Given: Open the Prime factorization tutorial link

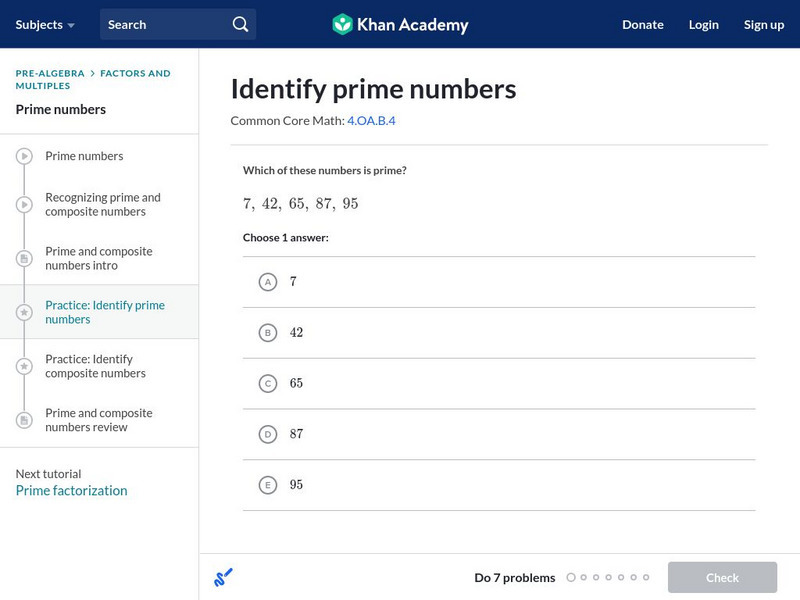Looking at the screenshot, I should 70,490.
